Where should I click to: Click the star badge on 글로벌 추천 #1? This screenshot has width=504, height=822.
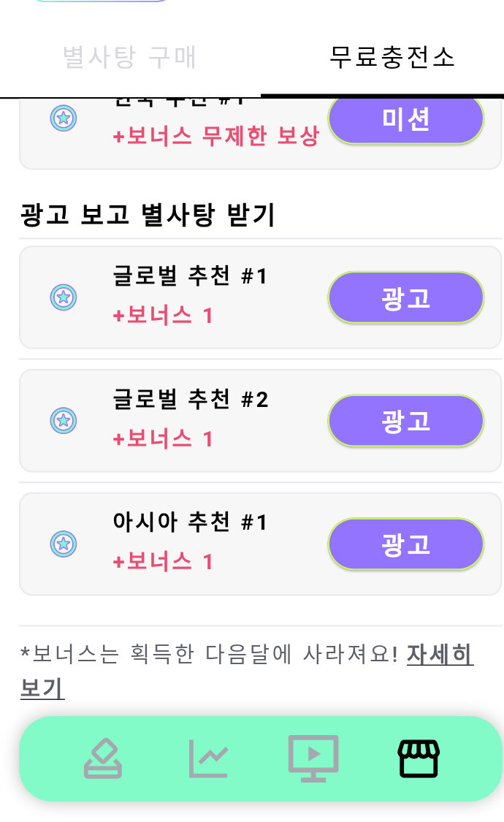(64, 297)
